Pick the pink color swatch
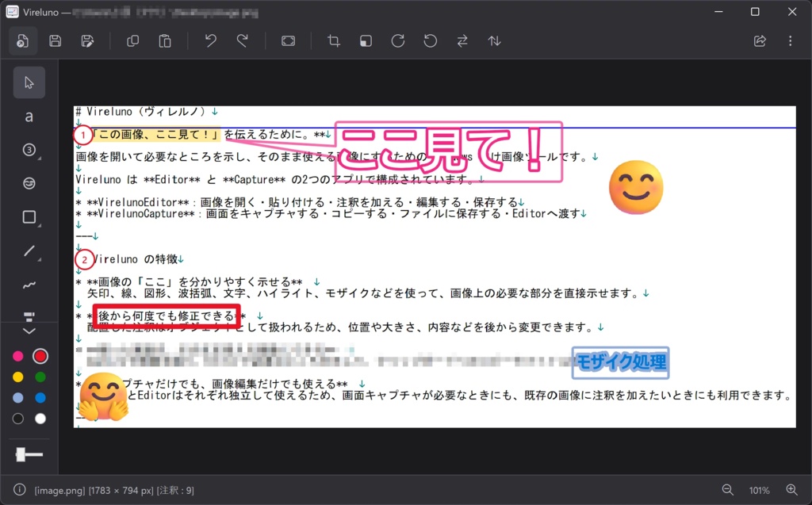The height and width of the screenshot is (505, 812). [x=18, y=356]
